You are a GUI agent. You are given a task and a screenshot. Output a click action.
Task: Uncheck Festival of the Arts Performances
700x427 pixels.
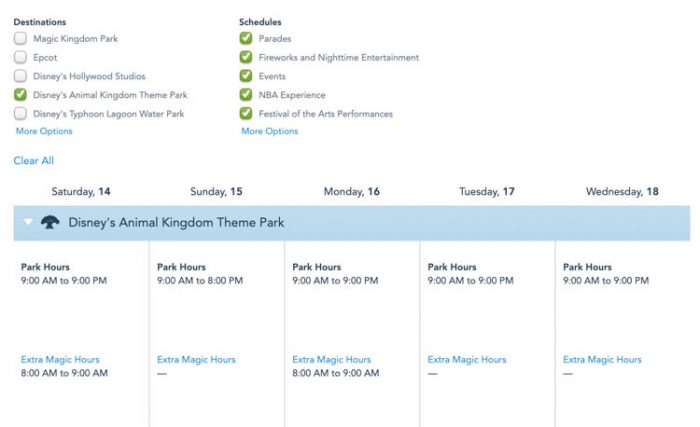[x=246, y=114]
